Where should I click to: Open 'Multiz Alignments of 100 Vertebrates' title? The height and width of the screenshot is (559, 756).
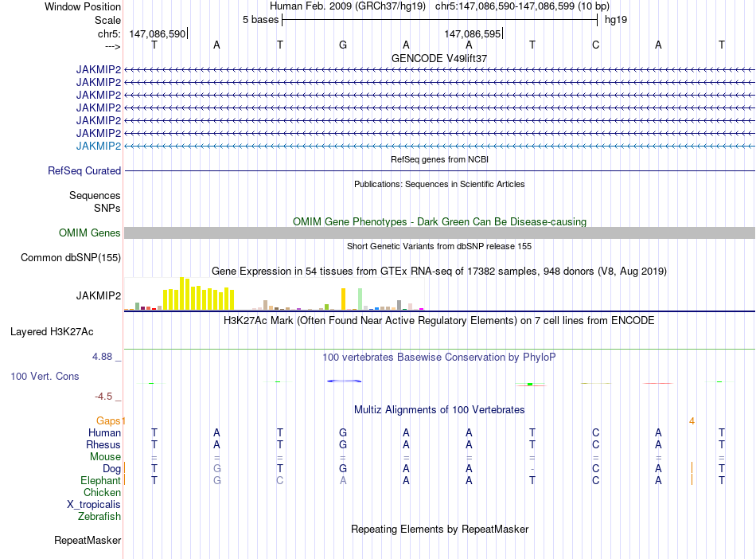(439, 410)
